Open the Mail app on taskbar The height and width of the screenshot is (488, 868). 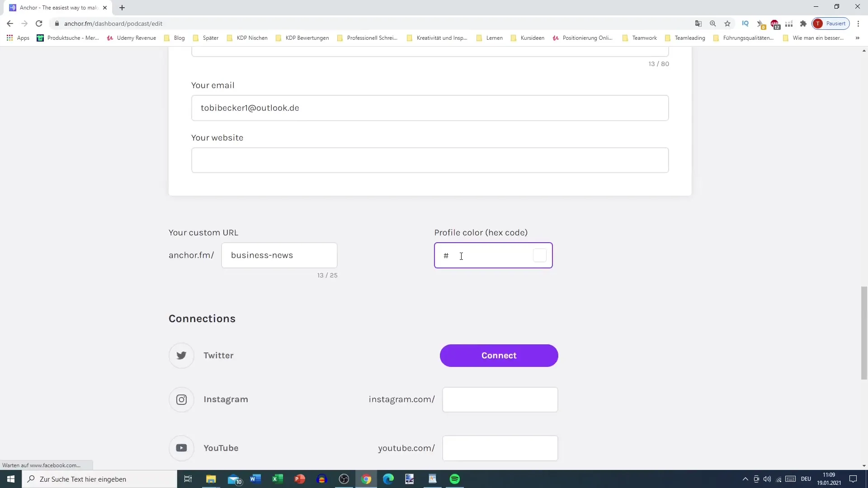234,479
